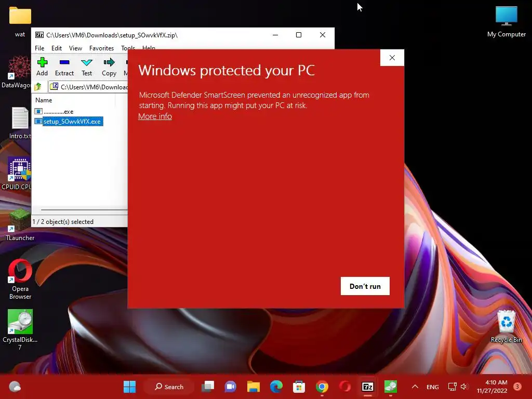
Task: Click the wat folder desktop icon
Action: tap(20, 22)
